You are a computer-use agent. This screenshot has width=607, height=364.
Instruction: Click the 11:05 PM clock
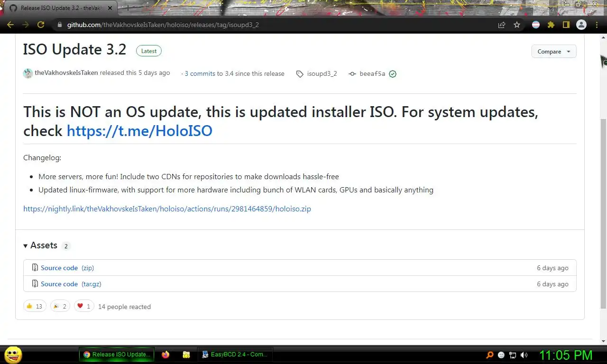[566, 355]
